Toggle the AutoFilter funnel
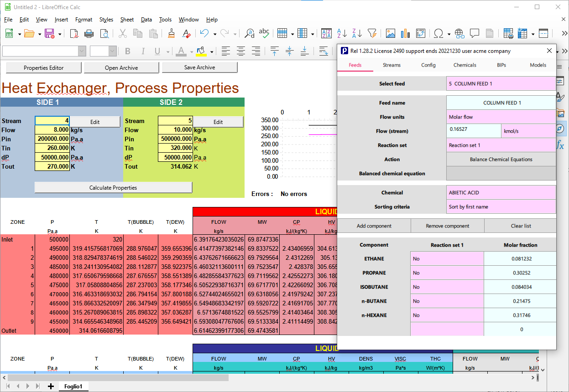The height and width of the screenshot is (392, 569). 372,33
